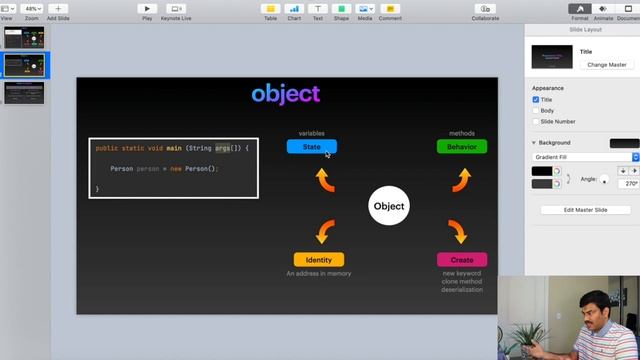The image size is (640, 360).
Task: Enable the Slide Number checkbox
Action: [536, 122]
